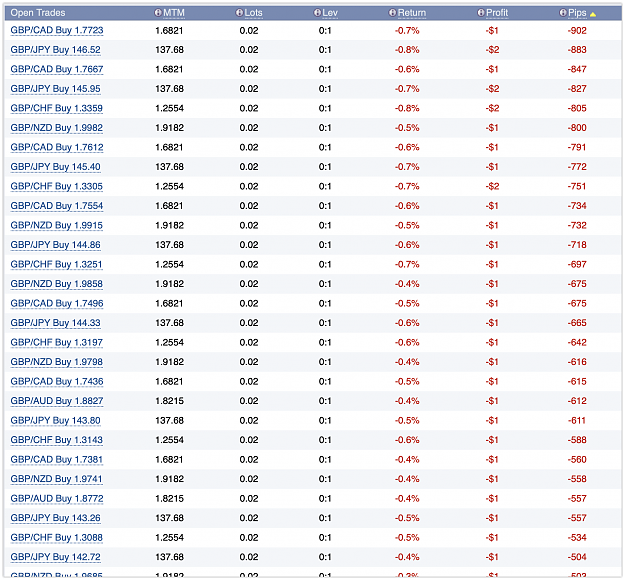Open trade GBP/AUD Buy 1.8772

[57, 499]
